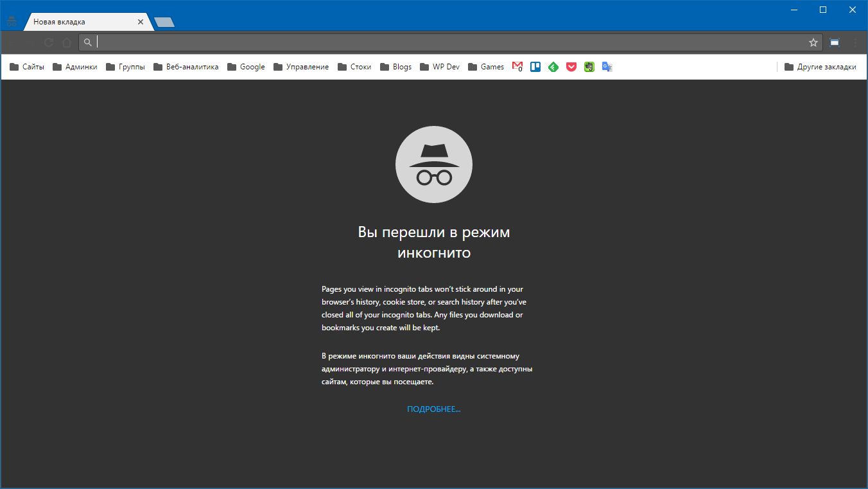868x489 pixels.
Task: Click the heading Вы перешли в режим инкогнито
Action: 434,242
